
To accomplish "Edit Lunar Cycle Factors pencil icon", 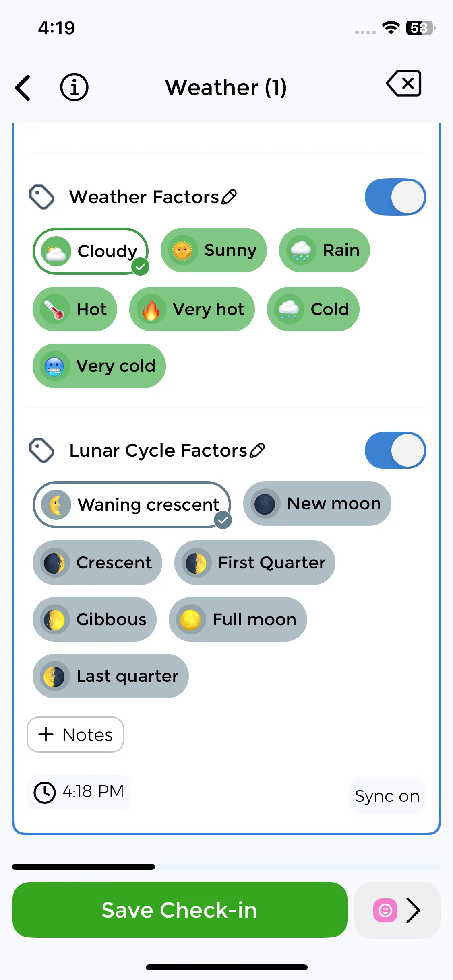I will point(257,451).
